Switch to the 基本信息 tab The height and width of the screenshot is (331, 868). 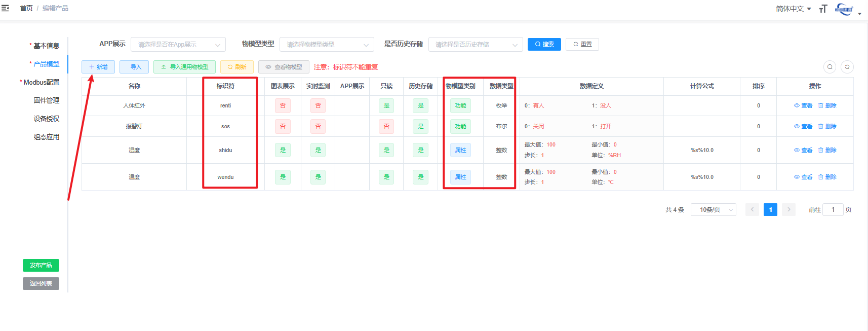click(46, 46)
